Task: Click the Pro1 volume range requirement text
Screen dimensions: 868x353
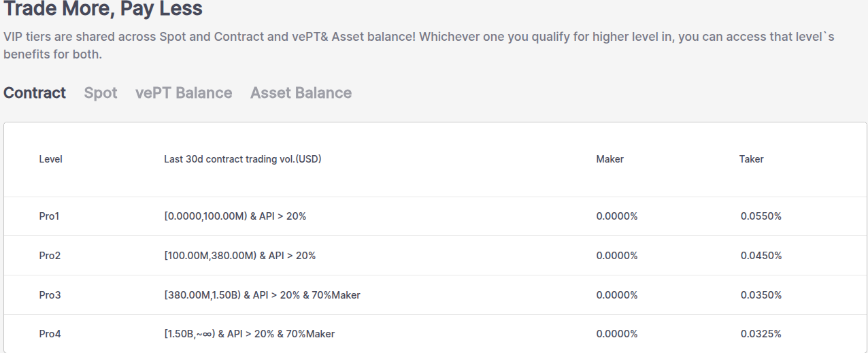Action: coord(235,216)
